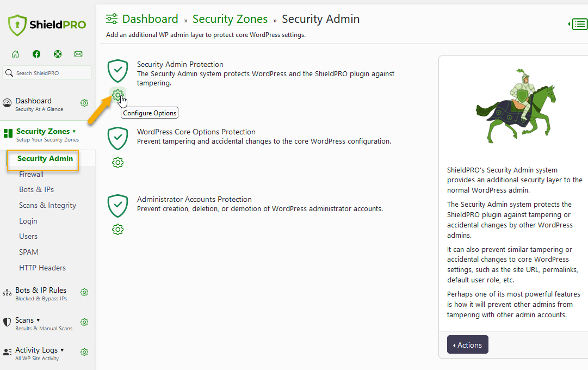Open the email envelope icon
Screen dimensions: 588x370
78,54
